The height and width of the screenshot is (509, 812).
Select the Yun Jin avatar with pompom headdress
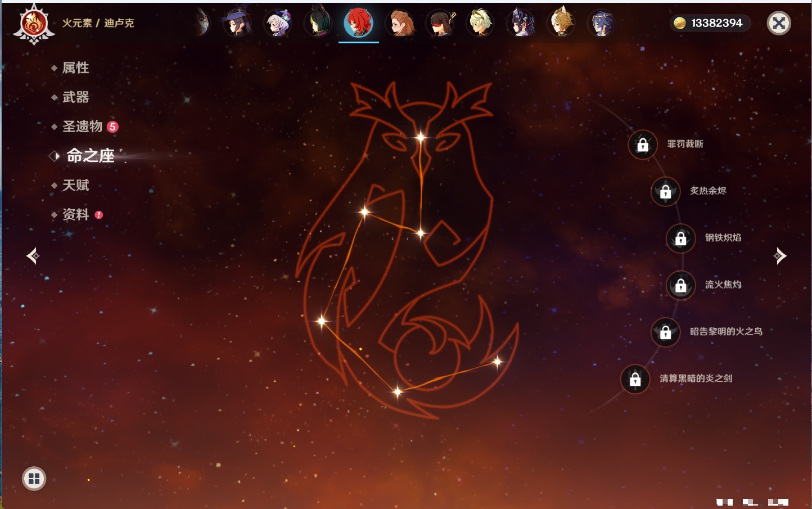click(x=521, y=24)
